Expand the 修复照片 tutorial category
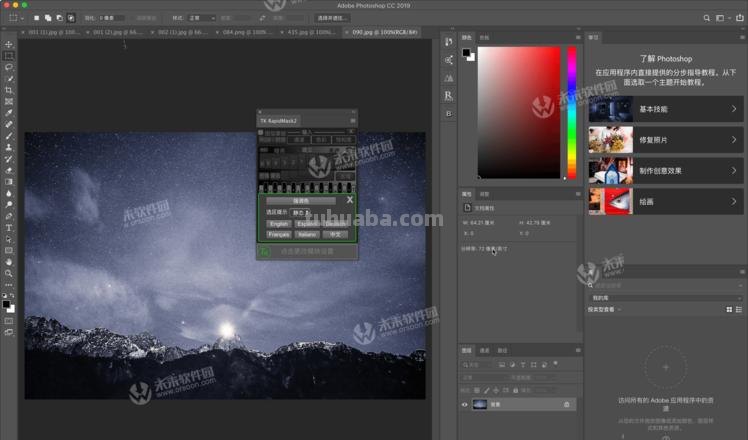This screenshot has height=440, width=748. click(x=665, y=139)
